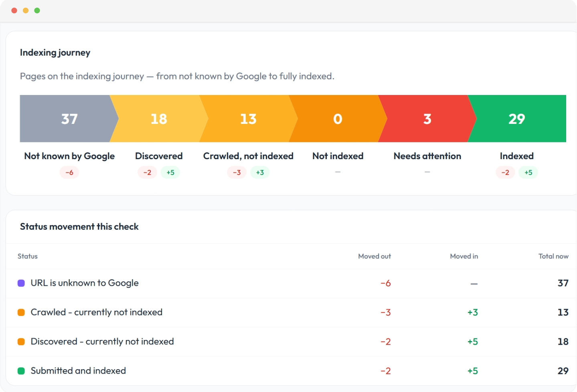
Task: Click +5 moved in for Submitted and indexed
Action: [x=473, y=371]
